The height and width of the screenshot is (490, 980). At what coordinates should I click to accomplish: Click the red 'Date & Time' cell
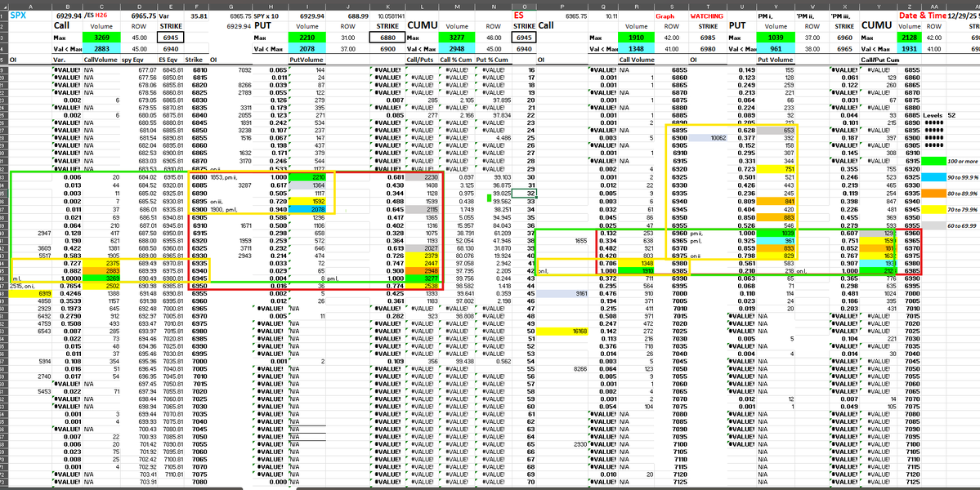921,15
